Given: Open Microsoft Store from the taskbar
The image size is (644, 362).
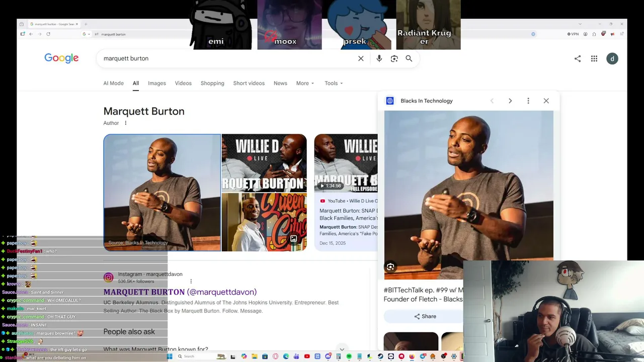Looking at the screenshot, I should coord(265,356).
